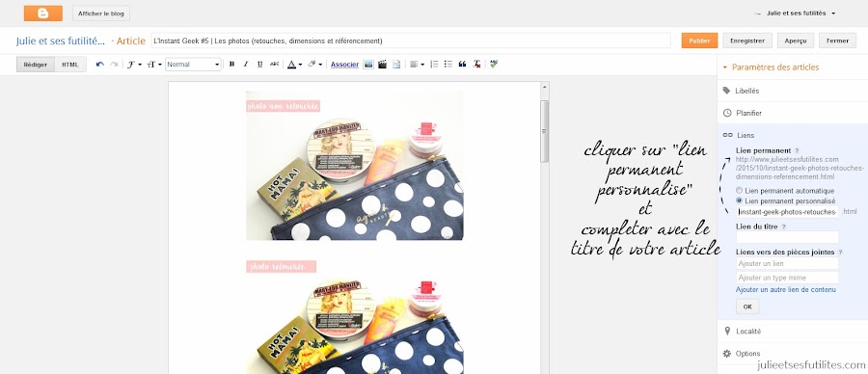
Task: Preview the article with Aperçu
Action: [x=796, y=40]
